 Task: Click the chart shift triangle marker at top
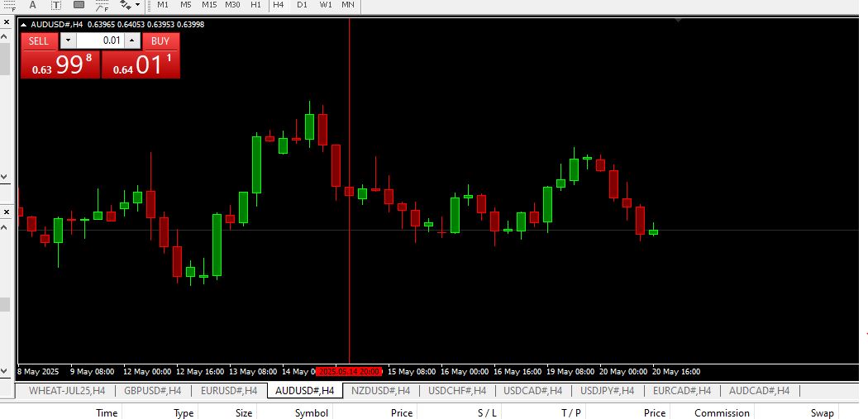point(678,21)
